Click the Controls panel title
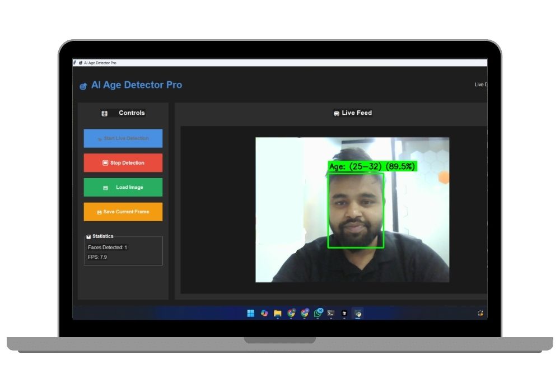Screen dimensions: 560x392 coord(132,113)
